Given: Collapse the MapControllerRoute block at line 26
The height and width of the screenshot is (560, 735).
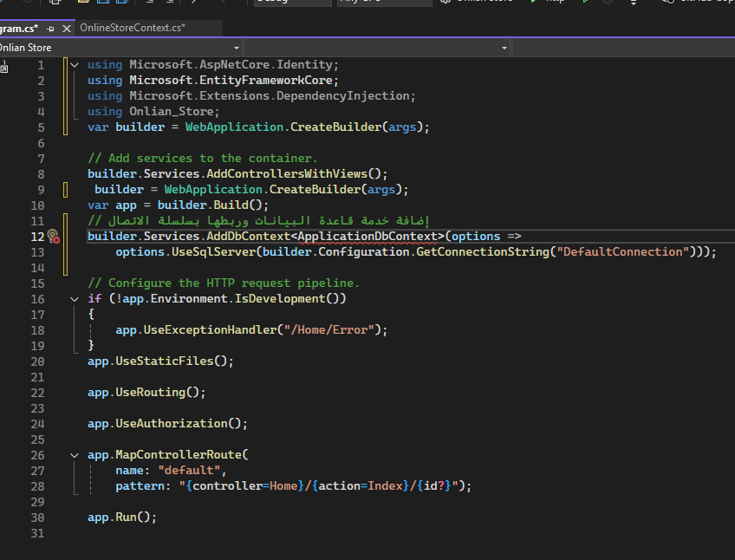Looking at the screenshot, I should [75, 455].
